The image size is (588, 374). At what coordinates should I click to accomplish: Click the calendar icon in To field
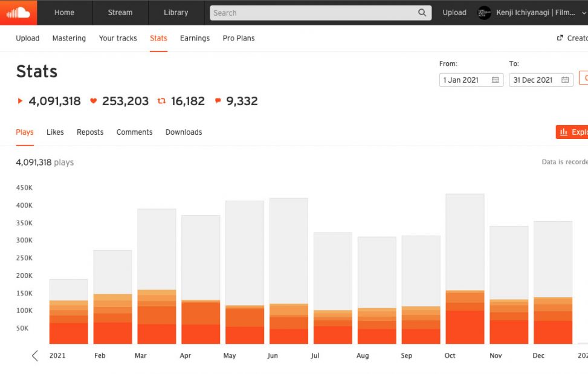tap(565, 80)
